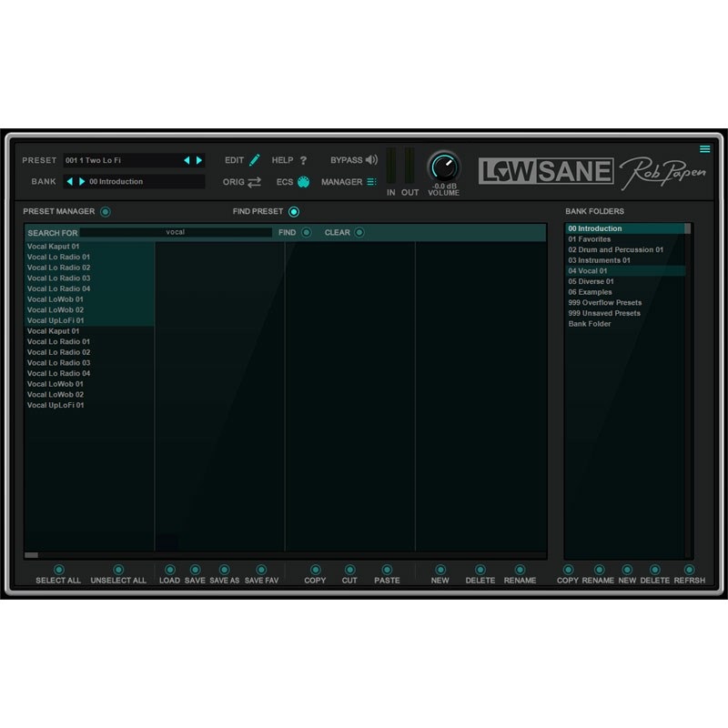Select highlighted Vocal LoWob 01 preset
Screen dimensions: 728x728
[x=89, y=299]
